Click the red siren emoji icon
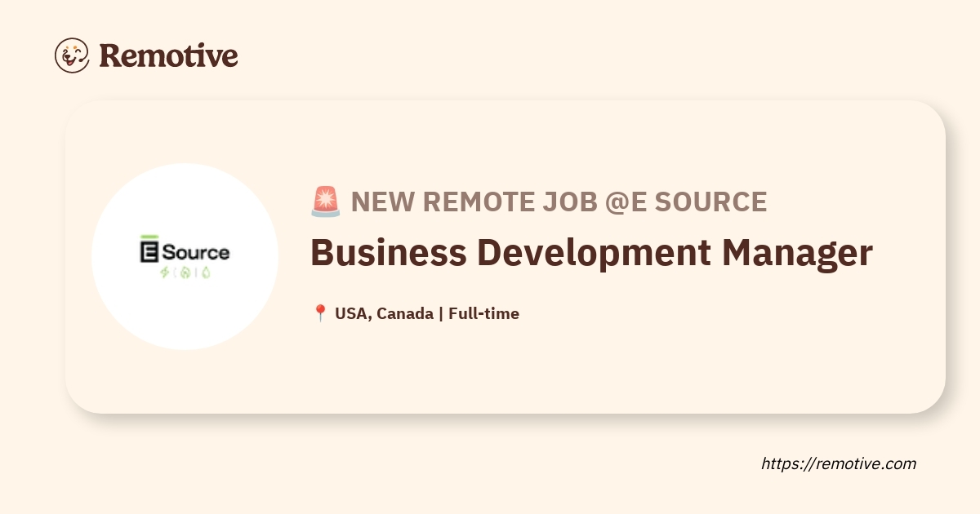This screenshot has width=980, height=514. tap(325, 202)
